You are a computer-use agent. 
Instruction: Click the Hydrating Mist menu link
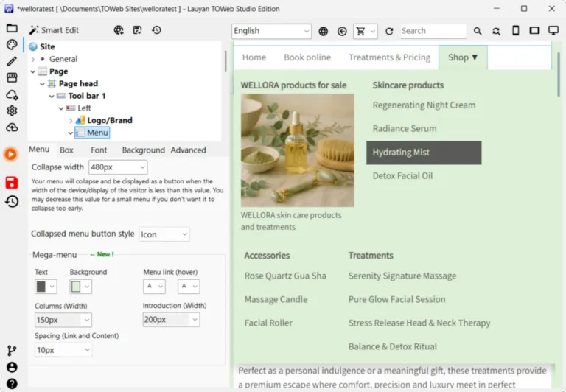pyautogui.click(x=424, y=153)
